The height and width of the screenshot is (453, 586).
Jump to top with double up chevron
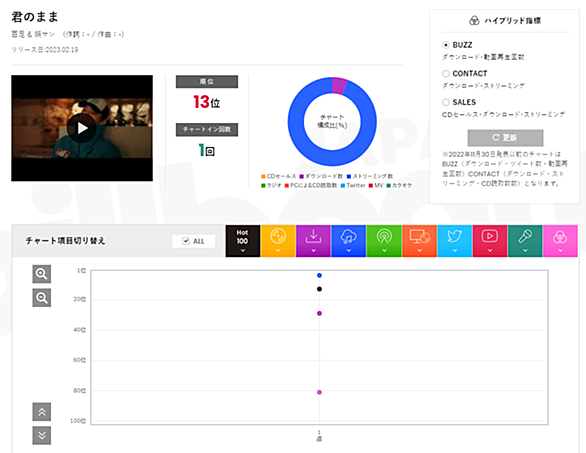(x=41, y=412)
